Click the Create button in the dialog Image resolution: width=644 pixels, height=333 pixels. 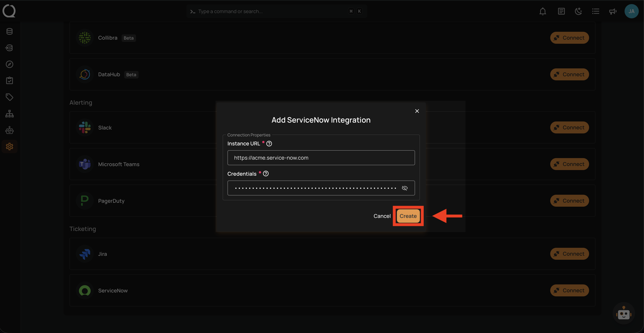coord(408,216)
